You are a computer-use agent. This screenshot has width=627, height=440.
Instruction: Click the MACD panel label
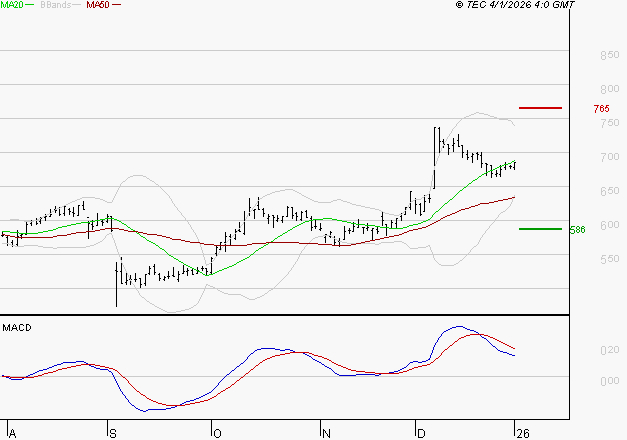[x=17, y=328]
